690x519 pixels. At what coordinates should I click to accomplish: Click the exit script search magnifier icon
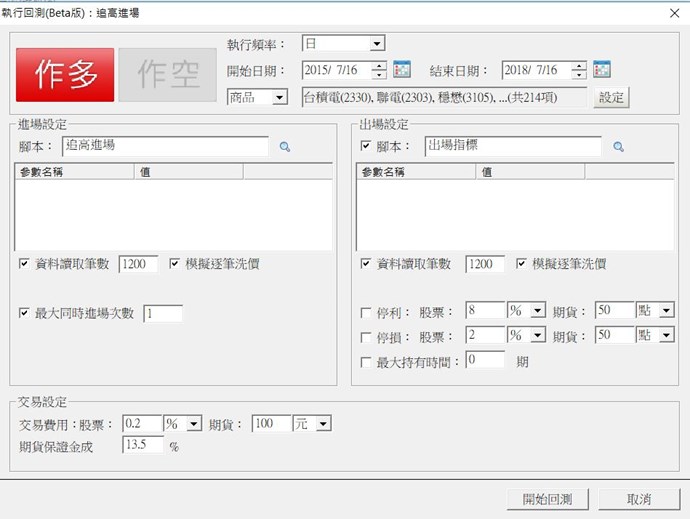(618, 147)
